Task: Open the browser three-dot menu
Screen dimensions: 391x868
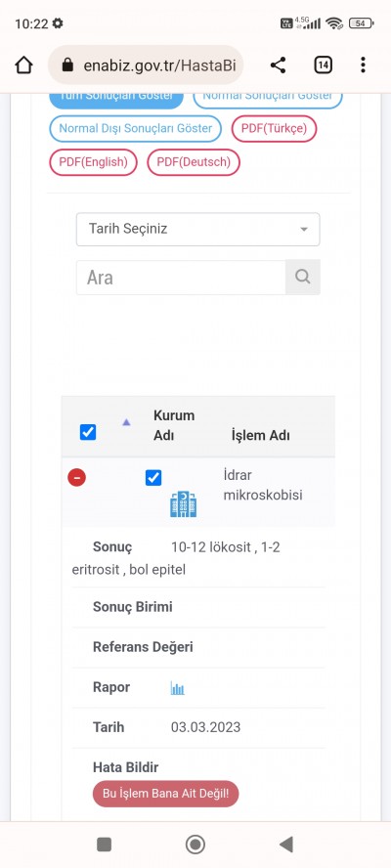Action: (363, 65)
